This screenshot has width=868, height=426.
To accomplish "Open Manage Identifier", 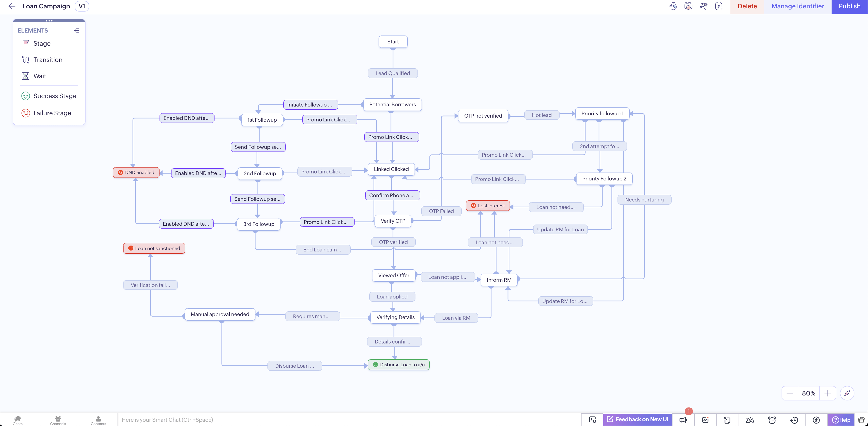I will click(798, 6).
